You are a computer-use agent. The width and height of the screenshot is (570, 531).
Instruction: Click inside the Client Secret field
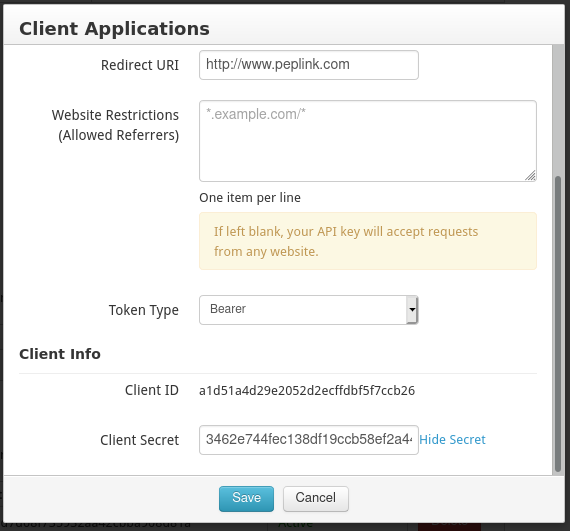(x=309, y=440)
